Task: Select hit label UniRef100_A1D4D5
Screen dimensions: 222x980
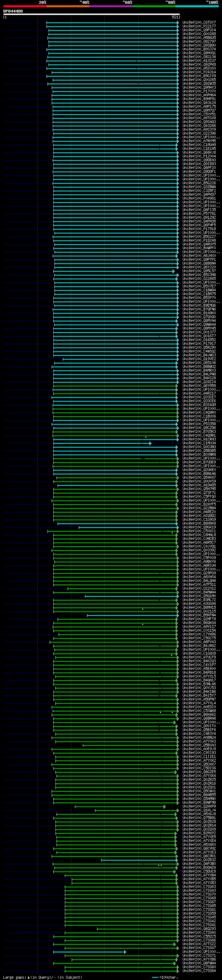Action: 199,485
